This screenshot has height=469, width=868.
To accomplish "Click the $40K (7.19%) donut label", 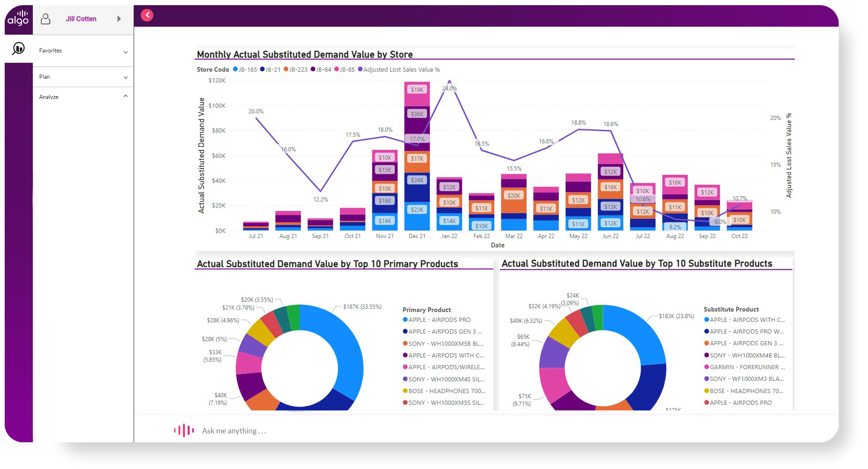I will 218,399.
